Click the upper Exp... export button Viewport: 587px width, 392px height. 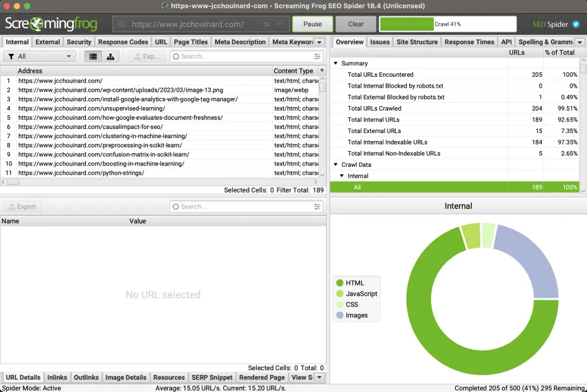146,57
